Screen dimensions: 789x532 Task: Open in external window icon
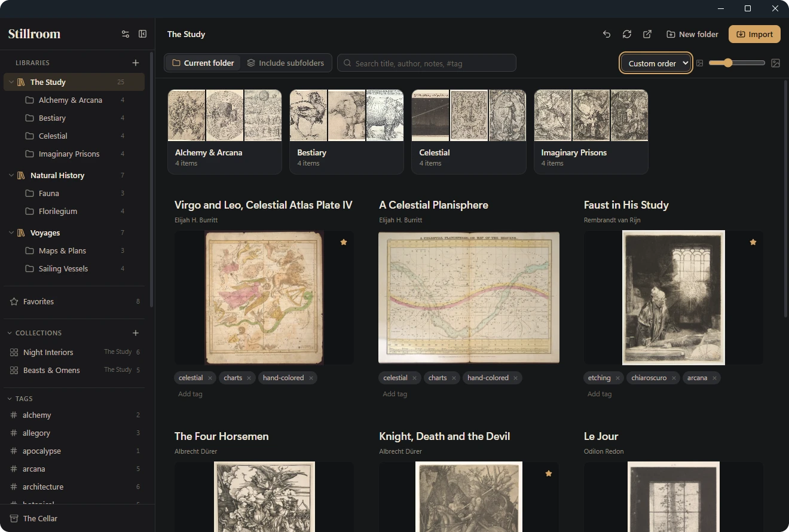click(647, 34)
